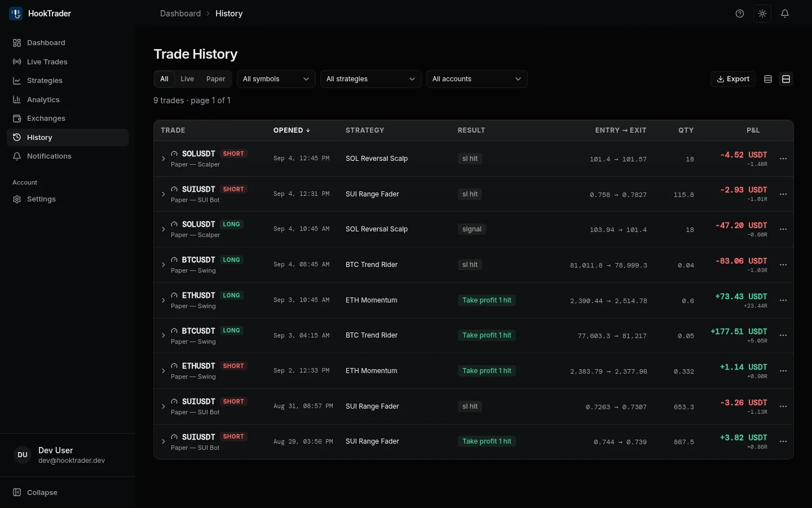
Task: Expand the SOLUSDT long Sep 4 10:45 AM row
Action: pyautogui.click(x=164, y=229)
